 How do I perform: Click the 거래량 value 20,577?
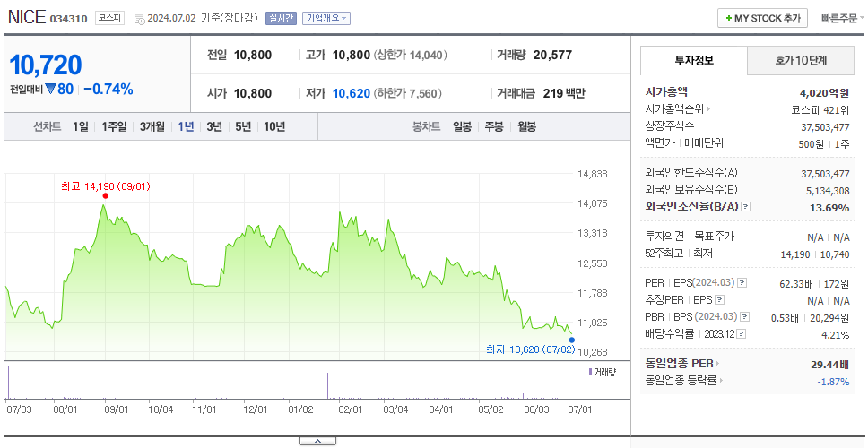[x=552, y=55]
